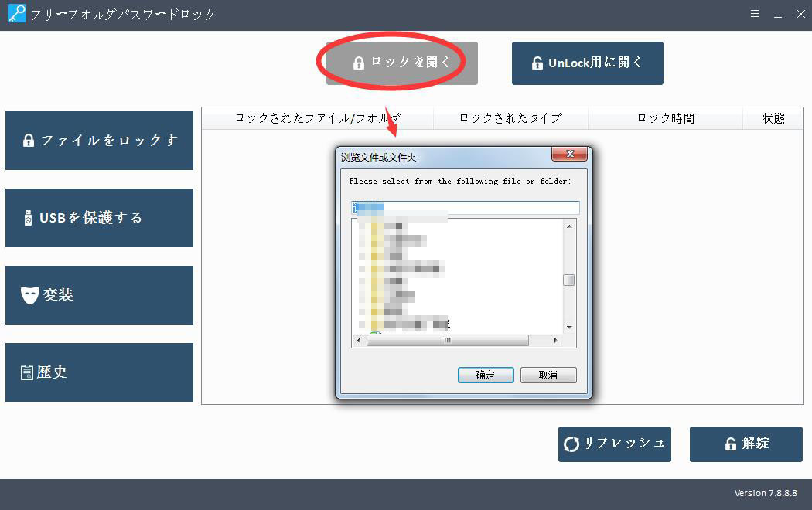The image size is (812, 510).
Task: Click the padlock icon beside ファイルをロックす
Action: 29,141
